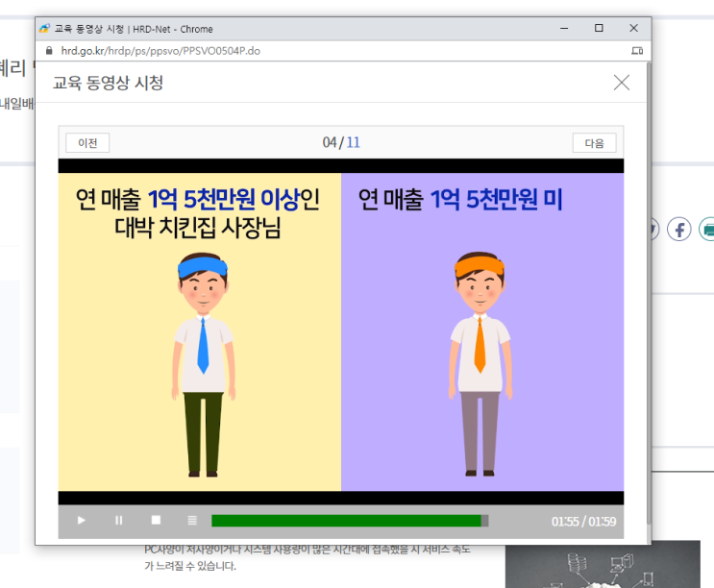This screenshot has width=714, height=588.
Task: Pause the education video
Action: [x=119, y=520]
